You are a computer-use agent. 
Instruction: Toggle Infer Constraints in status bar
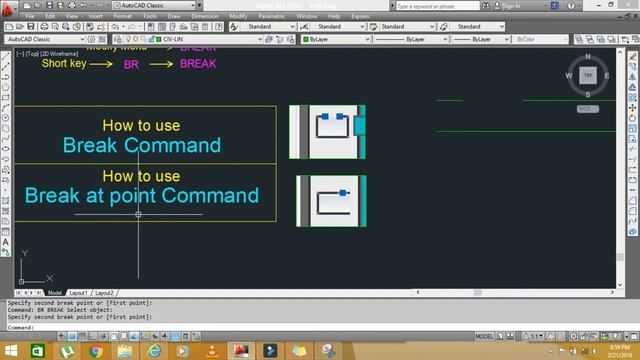tap(62, 336)
